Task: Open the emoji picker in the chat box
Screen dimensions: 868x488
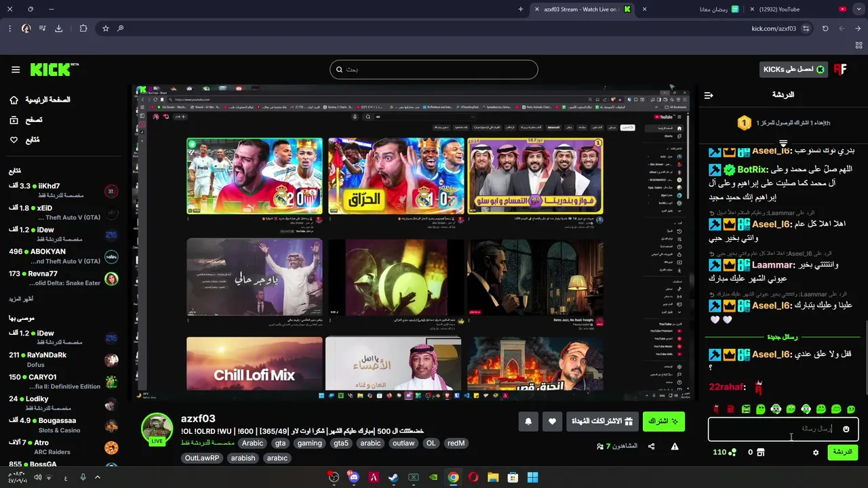Action: tap(846, 429)
